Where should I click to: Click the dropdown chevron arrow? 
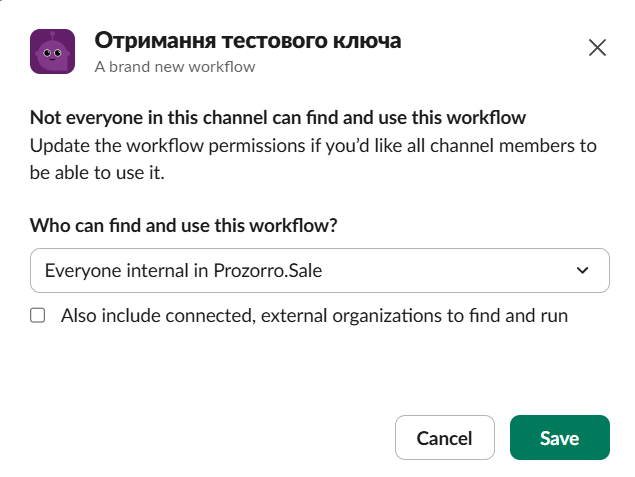583,271
